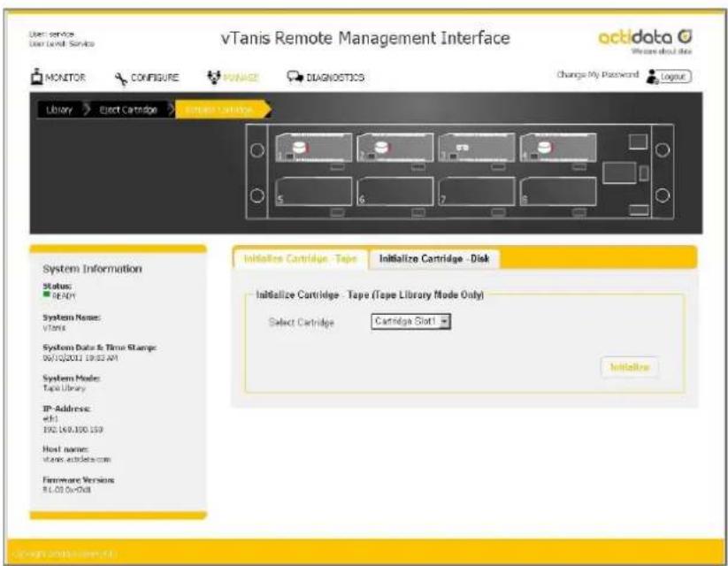Image resolution: width=728 pixels, height=566 pixels.
Task: Click Change My Password link
Action: [x=598, y=74]
